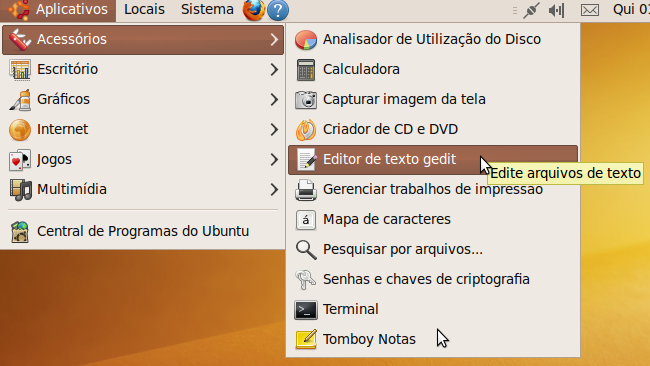The height and width of the screenshot is (366, 650).
Task: Select Jogos category label
Action: point(54,160)
